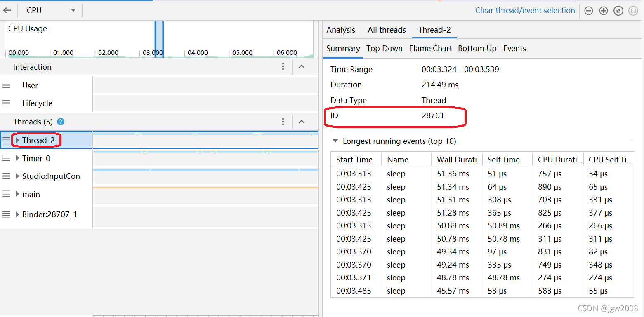The width and height of the screenshot is (644, 317).
Task: Grab the Binder:28707_1 row drag handle
Action: 6,214
